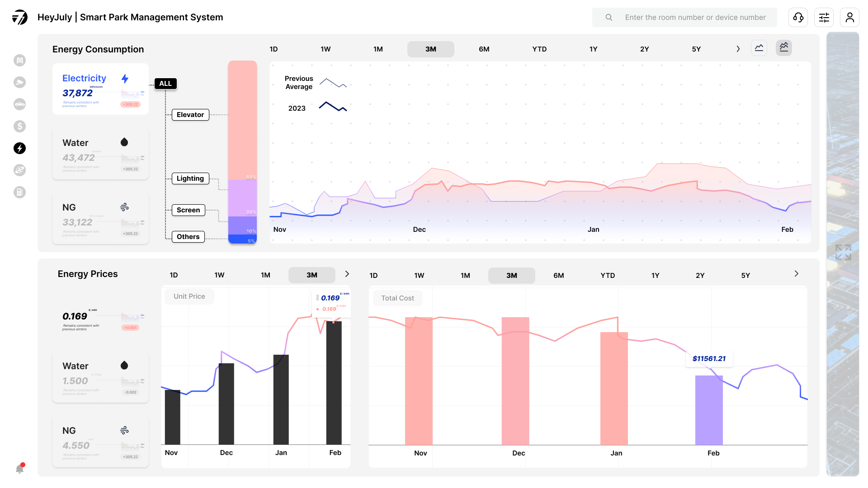Toggle the multi-line comparison chart view
Screen dimensions: 868x488
[x=783, y=48]
